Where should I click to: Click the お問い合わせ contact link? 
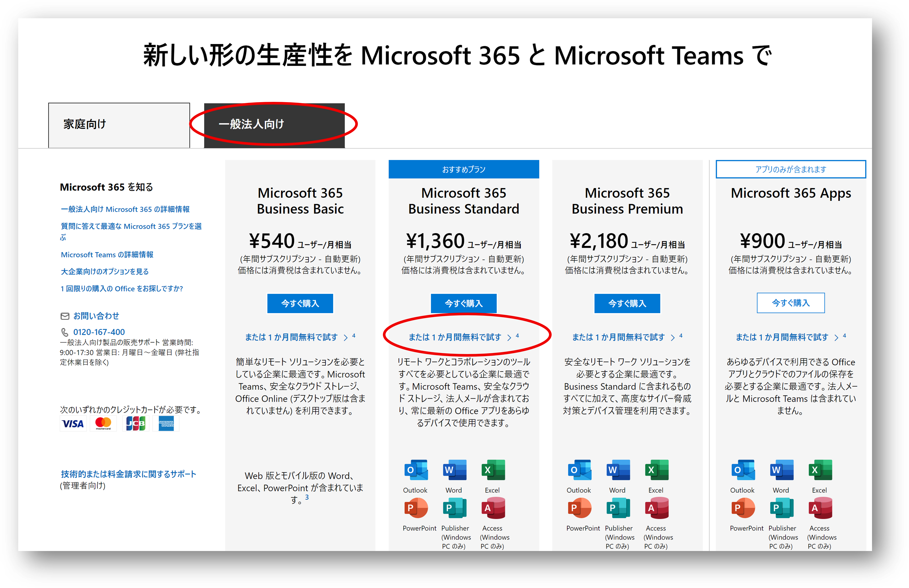(x=96, y=316)
